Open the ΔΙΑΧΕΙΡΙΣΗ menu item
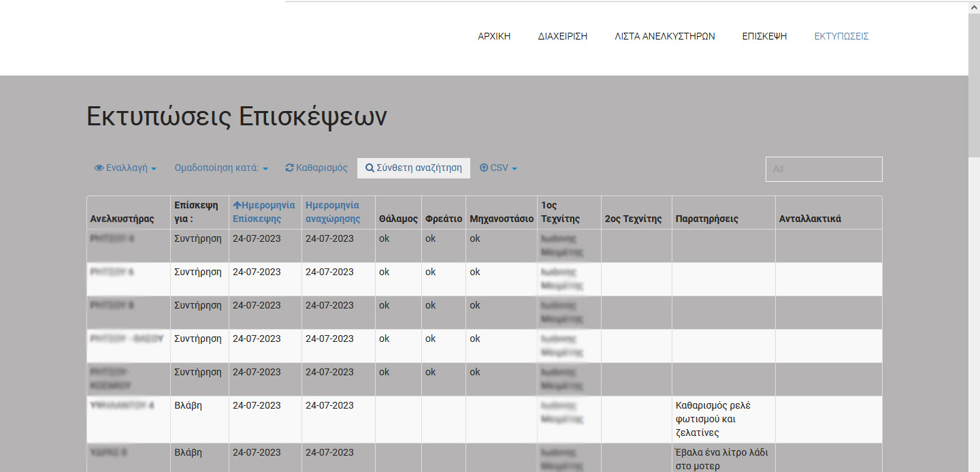 pos(562,37)
